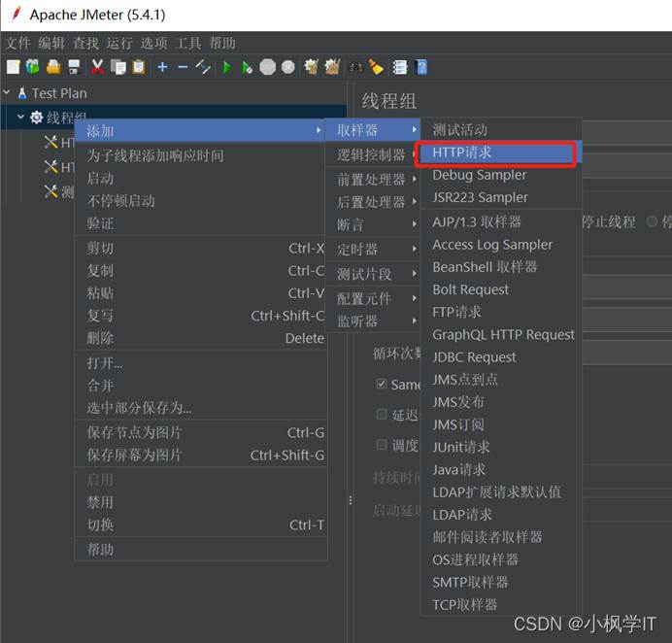Viewport: 672px width, 643px height.
Task: Click the panel divider handle dots
Action: (x=351, y=500)
